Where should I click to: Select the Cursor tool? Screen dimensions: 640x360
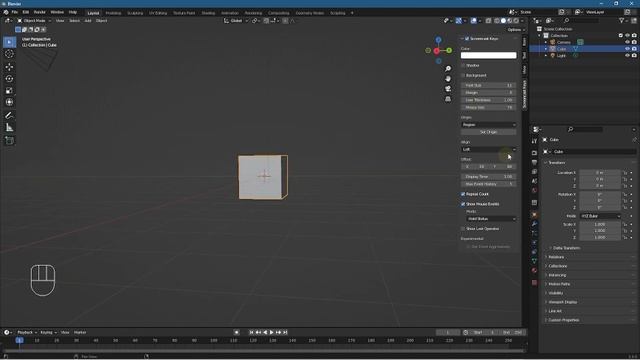(x=9, y=54)
